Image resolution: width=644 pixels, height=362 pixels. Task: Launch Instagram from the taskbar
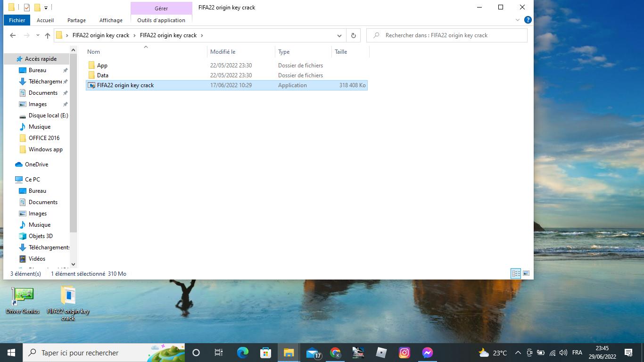[x=404, y=353]
